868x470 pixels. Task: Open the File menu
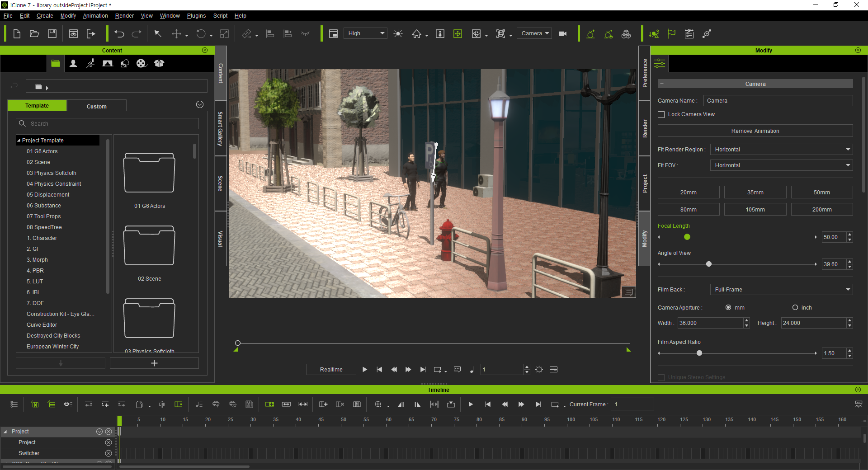8,16
